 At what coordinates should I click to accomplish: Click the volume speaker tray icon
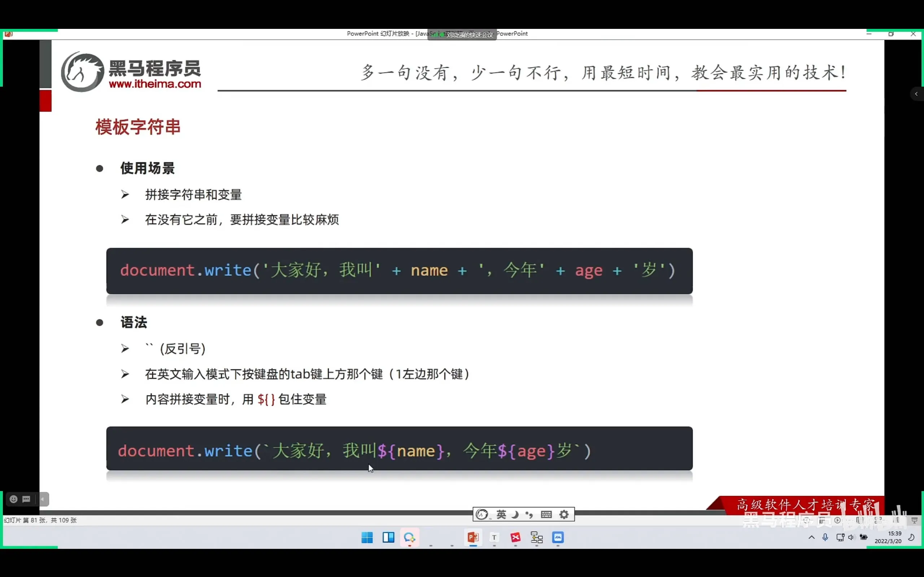click(x=851, y=537)
